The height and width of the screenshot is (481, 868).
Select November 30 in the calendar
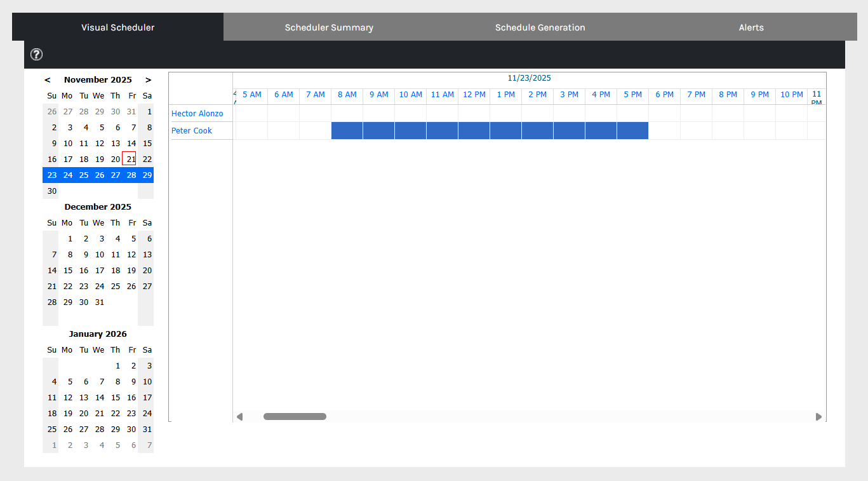(x=52, y=191)
